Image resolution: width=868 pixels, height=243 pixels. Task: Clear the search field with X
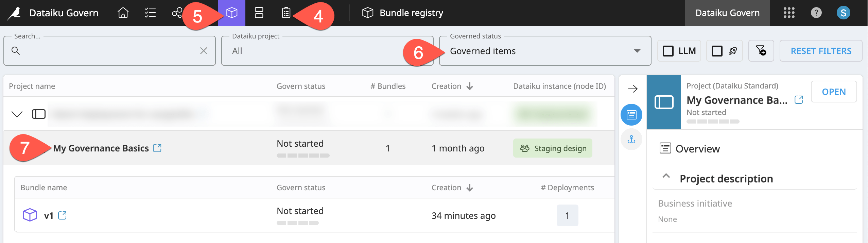(x=204, y=51)
